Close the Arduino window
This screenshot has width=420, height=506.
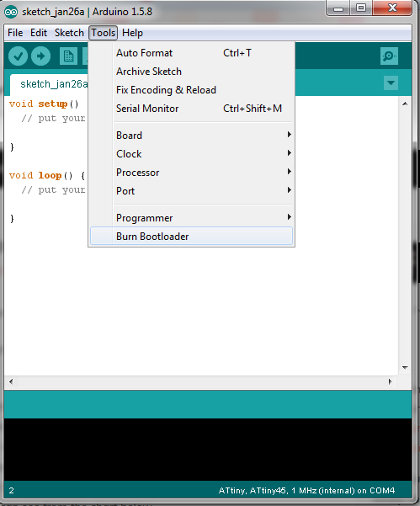pyautogui.click(x=392, y=8)
